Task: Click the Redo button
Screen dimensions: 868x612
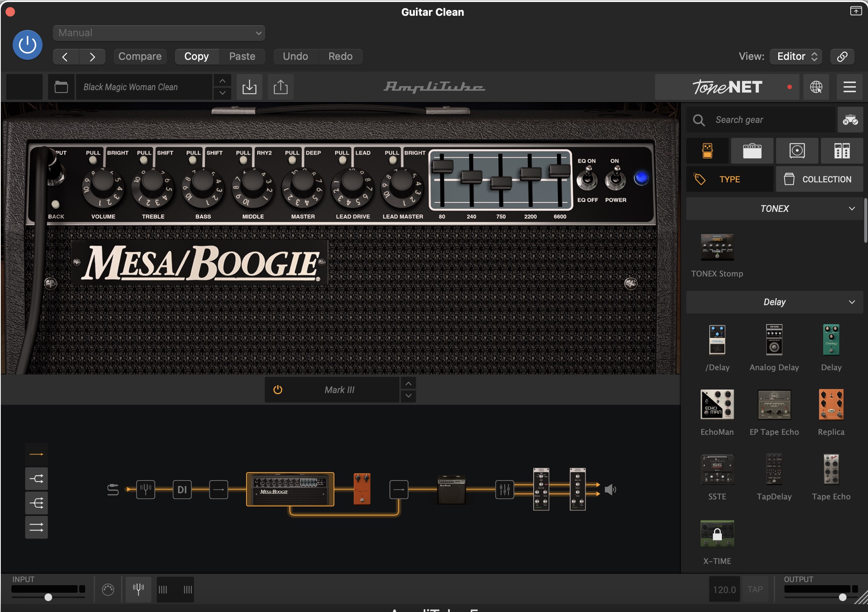Action: (340, 57)
